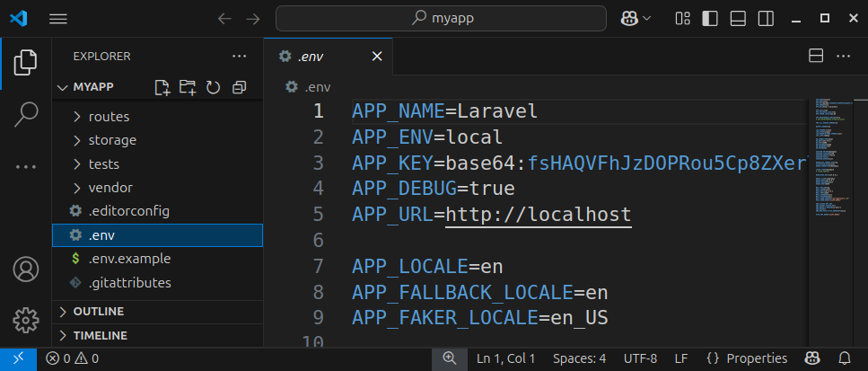
Task: Open the Accounts menu
Action: (25, 269)
